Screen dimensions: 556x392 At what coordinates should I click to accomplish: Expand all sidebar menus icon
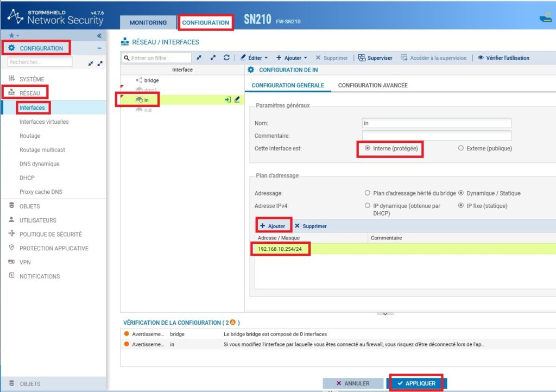100,64
